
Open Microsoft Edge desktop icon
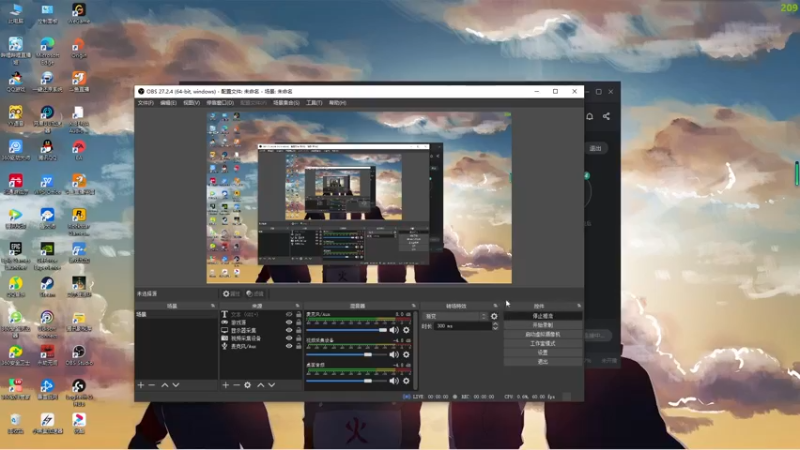pos(47,51)
